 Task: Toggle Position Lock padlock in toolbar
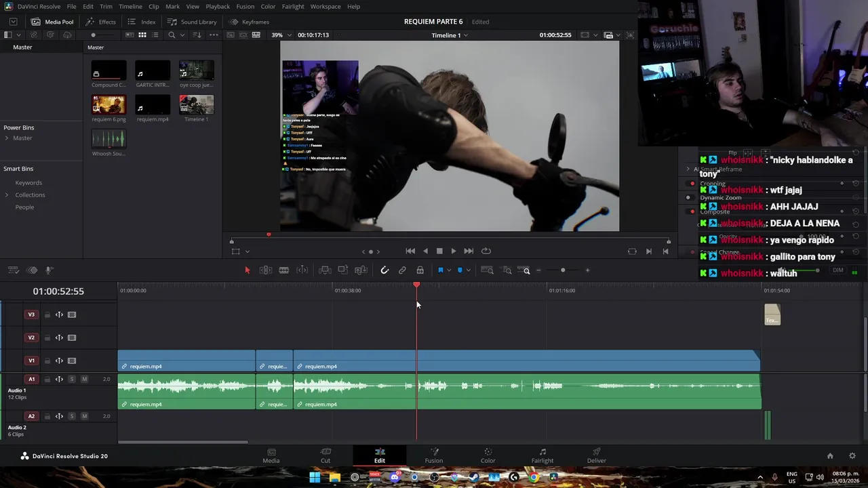pos(420,270)
